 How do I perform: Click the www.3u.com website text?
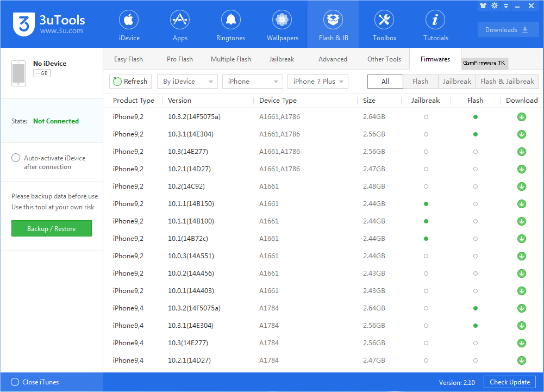click(x=61, y=31)
